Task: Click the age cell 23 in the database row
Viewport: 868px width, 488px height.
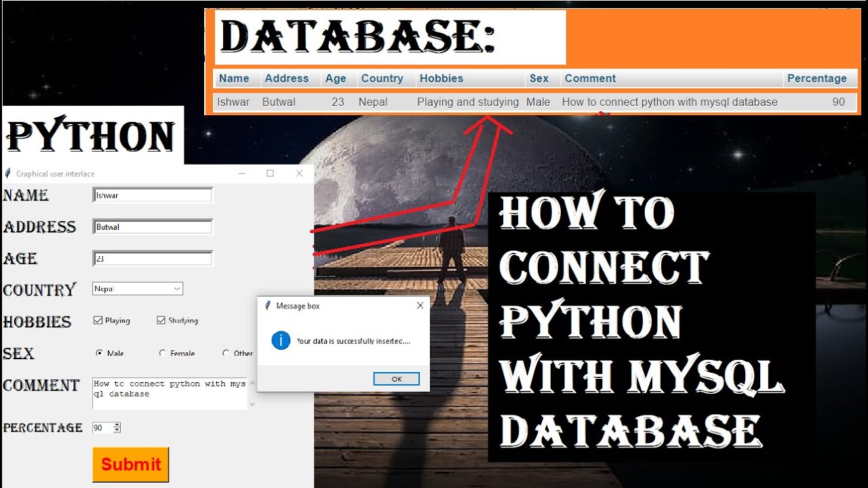Action: pyautogui.click(x=338, y=102)
